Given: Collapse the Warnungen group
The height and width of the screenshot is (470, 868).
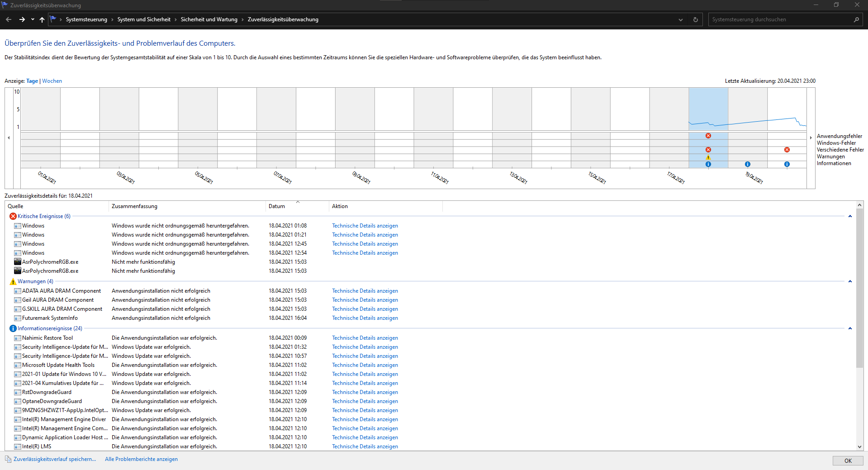Looking at the screenshot, I should tap(850, 281).
